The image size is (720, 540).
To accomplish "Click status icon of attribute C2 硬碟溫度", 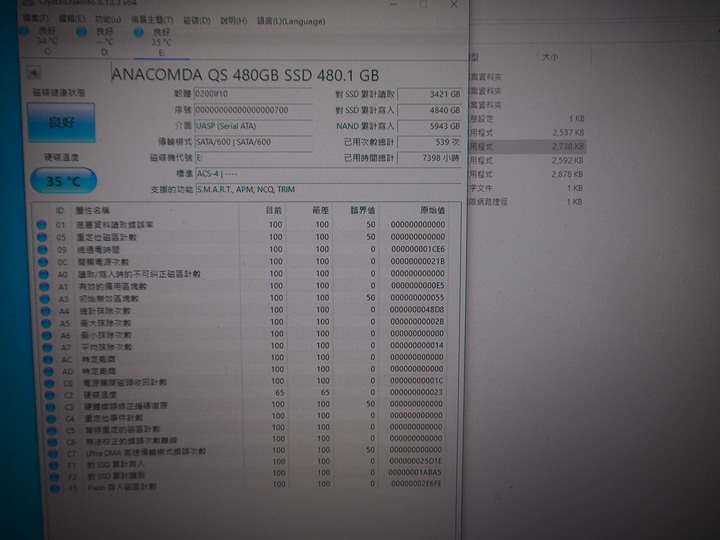I will pyautogui.click(x=50, y=395).
